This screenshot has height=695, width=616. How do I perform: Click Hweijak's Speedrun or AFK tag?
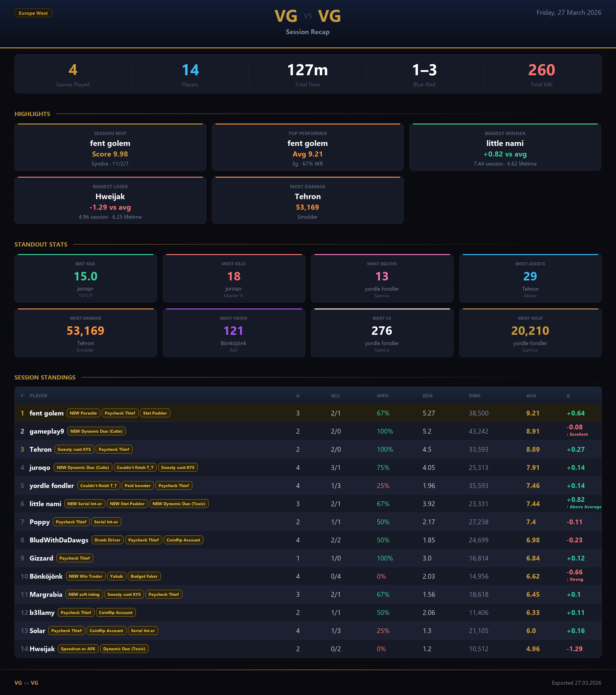(78, 649)
